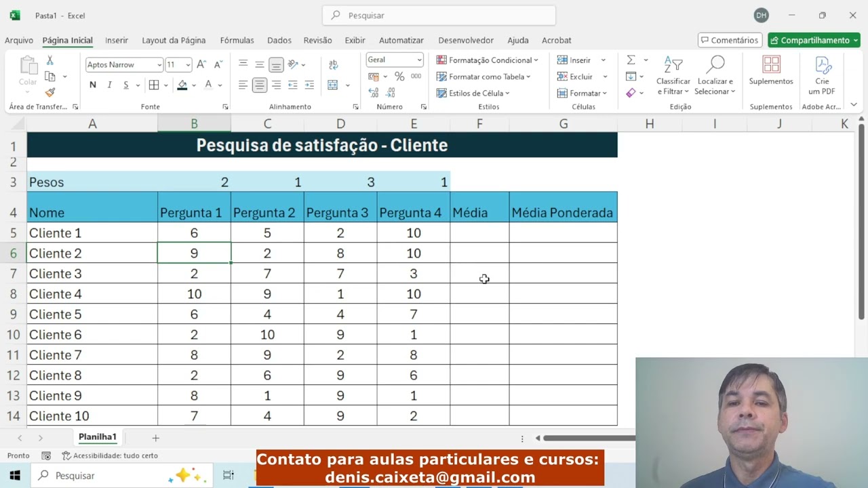Click the Copy icon in clipboard group
The height and width of the screenshot is (488, 868).
50,77
